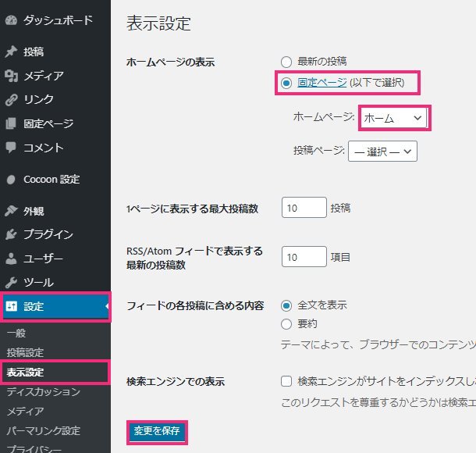Click the pages icon beside 固定ページ
Viewport: 476px width, 453px height.
click(11, 123)
